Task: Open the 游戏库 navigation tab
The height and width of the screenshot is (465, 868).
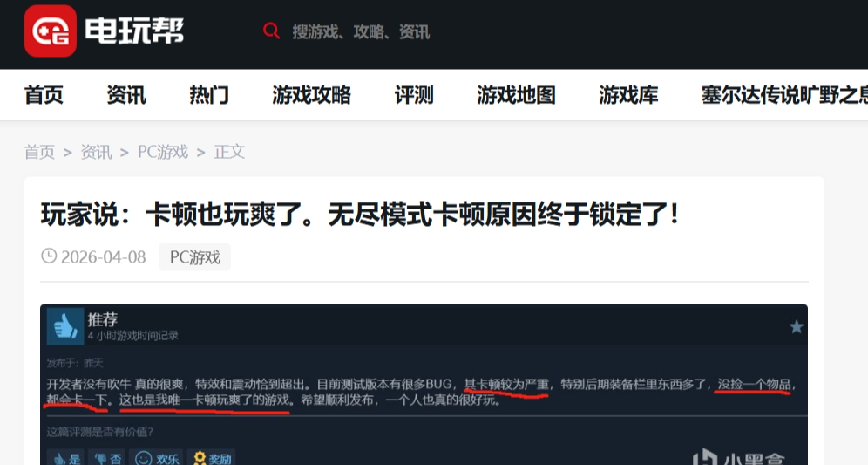Action: pyautogui.click(x=628, y=95)
